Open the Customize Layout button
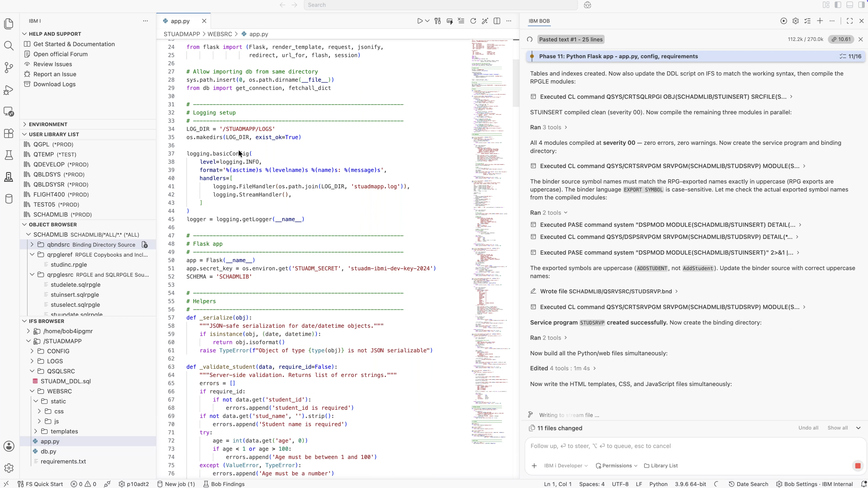This screenshot has height=488, width=868. (826, 5)
